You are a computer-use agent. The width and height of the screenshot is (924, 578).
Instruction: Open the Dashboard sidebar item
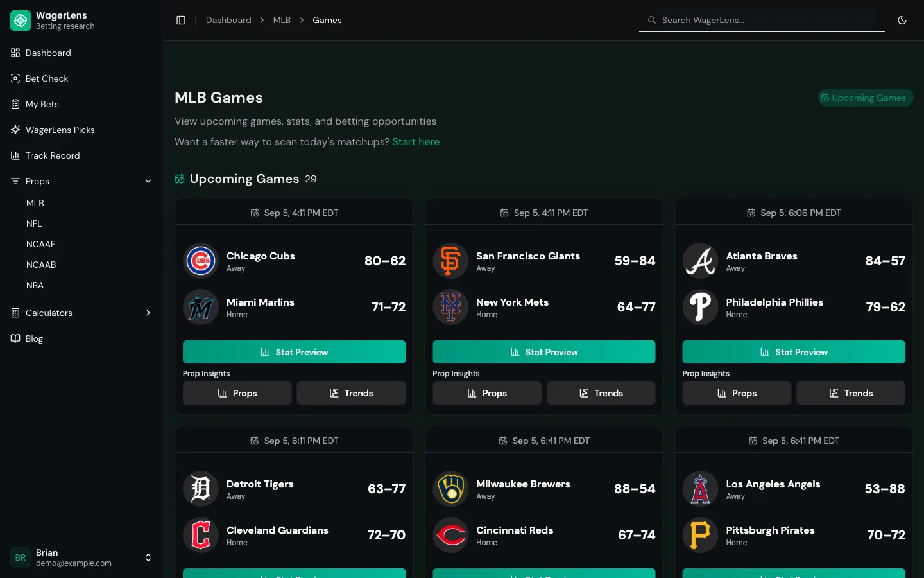[81, 53]
